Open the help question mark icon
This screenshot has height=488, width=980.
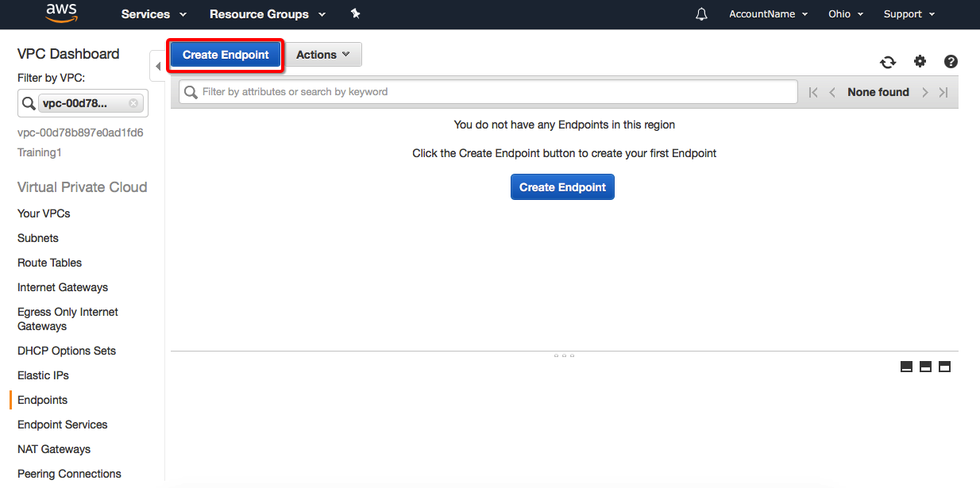click(951, 61)
